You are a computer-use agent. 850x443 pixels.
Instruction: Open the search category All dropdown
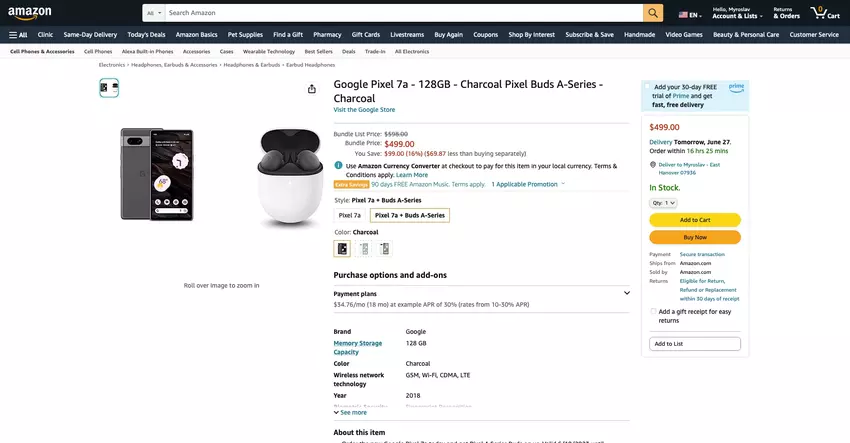[153, 13]
